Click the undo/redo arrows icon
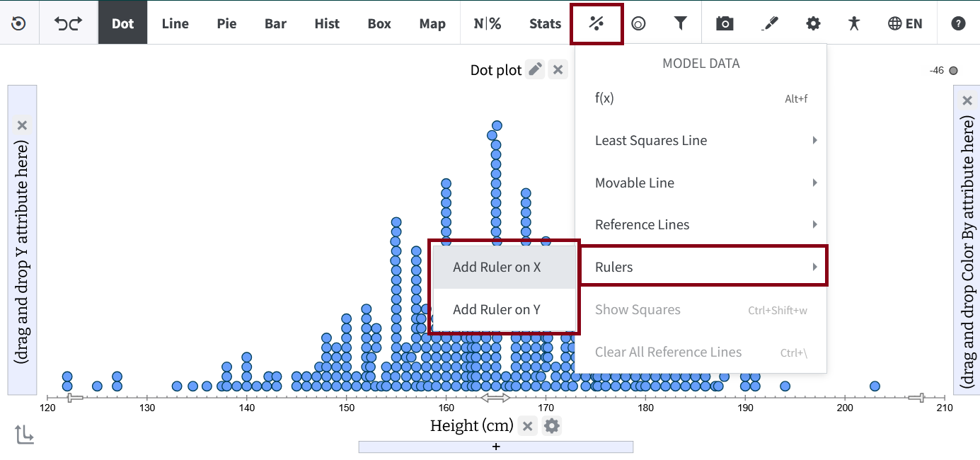980x460 pixels. [69, 23]
